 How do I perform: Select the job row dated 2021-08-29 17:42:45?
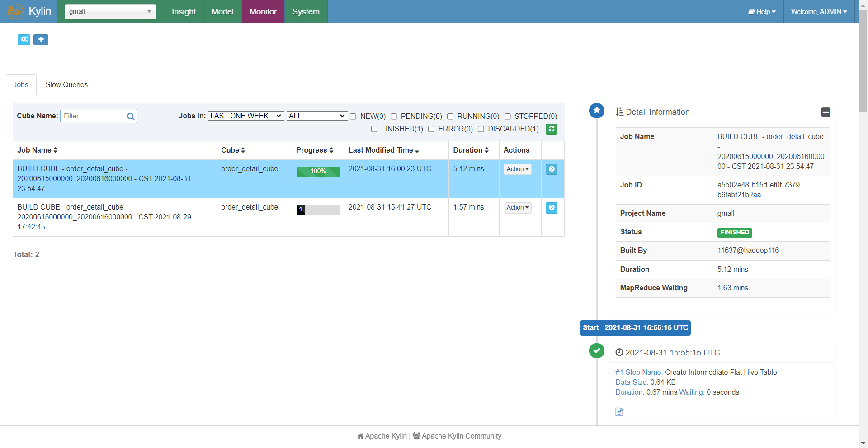[x=288, y=217]
